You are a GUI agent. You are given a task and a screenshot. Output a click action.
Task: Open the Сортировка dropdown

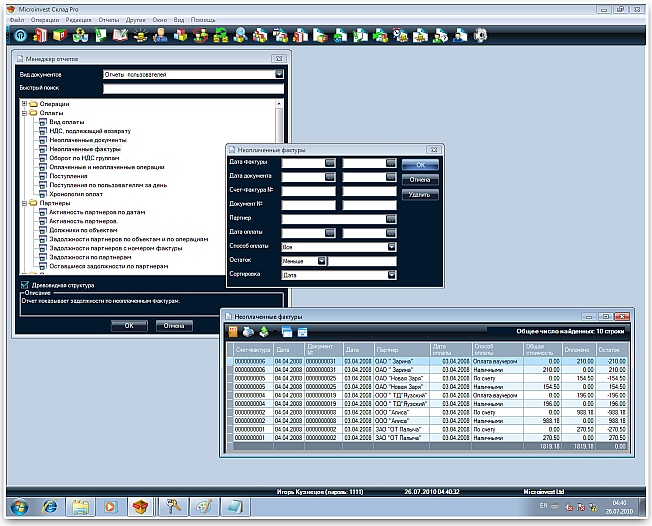pos(391,274)
